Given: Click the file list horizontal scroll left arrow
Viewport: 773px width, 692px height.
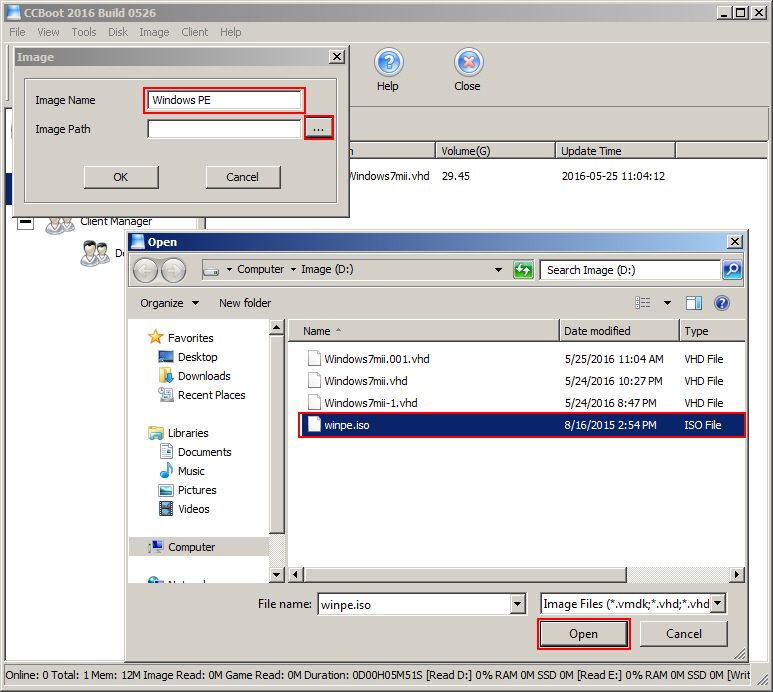Looking at the screenshot, I should coord(296,574).
